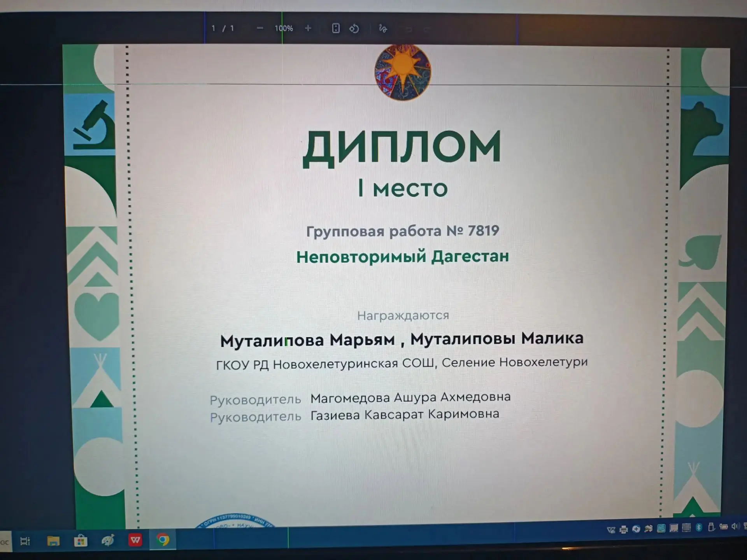The height and width of the screenshot is (560, 747).
Task: Click the round sun emblem at top
Action: [x=403, y=73]
